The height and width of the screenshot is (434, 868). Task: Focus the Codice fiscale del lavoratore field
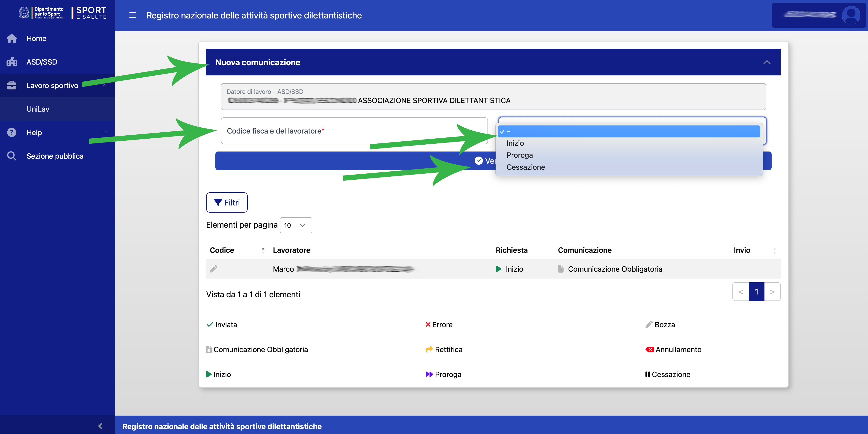pos(354,131)
